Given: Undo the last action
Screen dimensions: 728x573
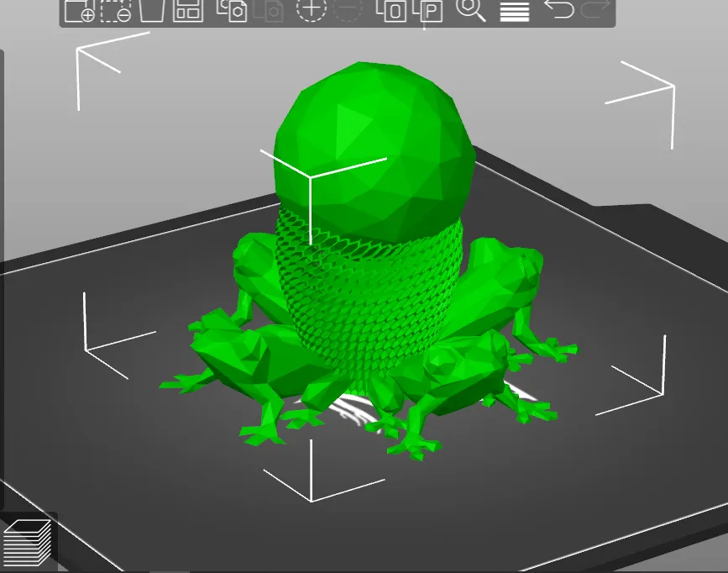Looking at the screenshot, I should click(559, 12).
